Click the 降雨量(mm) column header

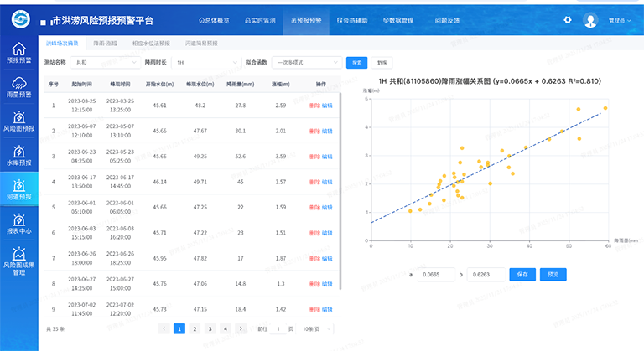click(x=241, y=84)
